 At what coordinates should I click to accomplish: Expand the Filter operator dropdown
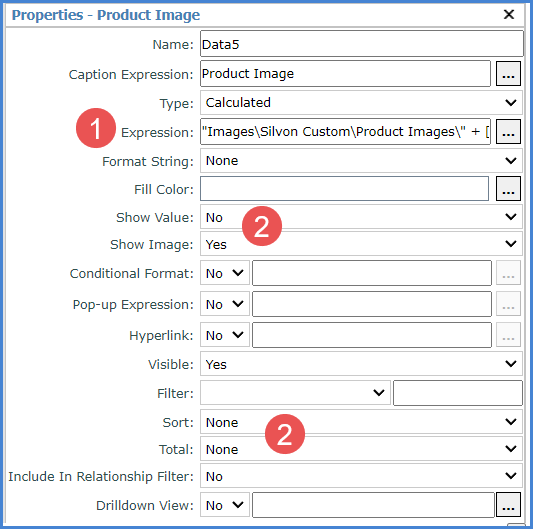tap(295, 393)
